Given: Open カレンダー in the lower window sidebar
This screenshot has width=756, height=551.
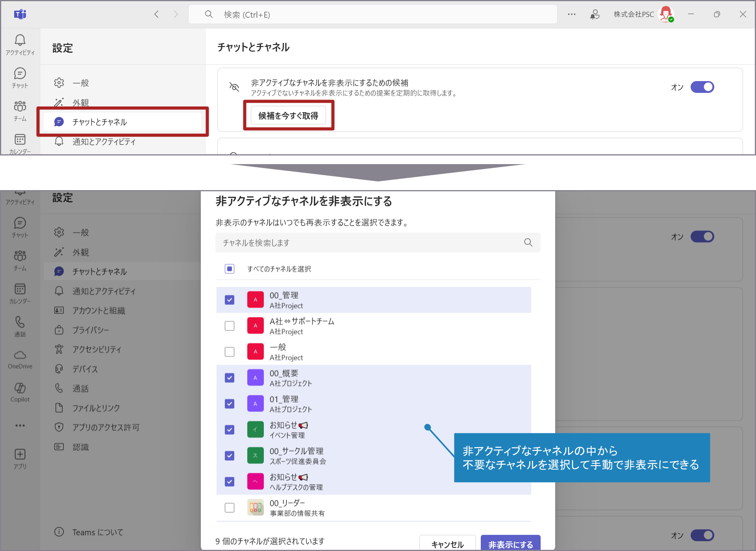Looking at the screenshot, I should point(20,293).
